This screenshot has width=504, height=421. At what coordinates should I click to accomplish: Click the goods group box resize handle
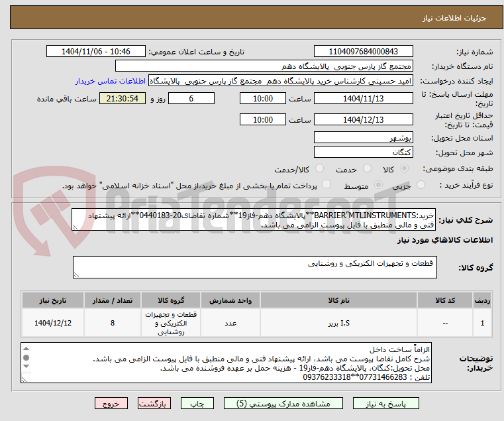click(x=76, y=275)
